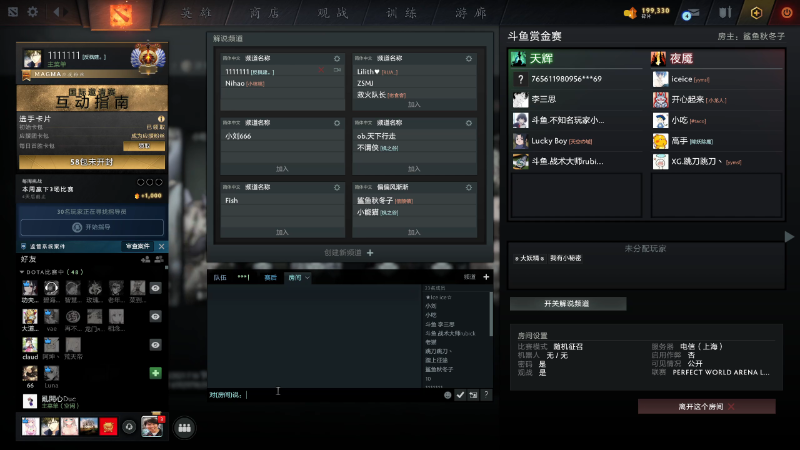Switch to the 队伍 chat tab

220,278
